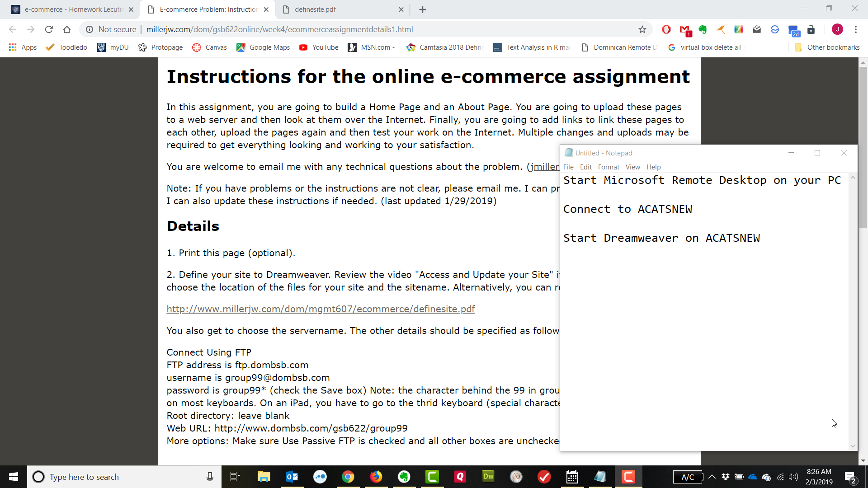Screen dimensions: 868x488
Task: Open the Evernote extension in Chrome toolbar
Action: pyautogui.click(x=703, y=29)
